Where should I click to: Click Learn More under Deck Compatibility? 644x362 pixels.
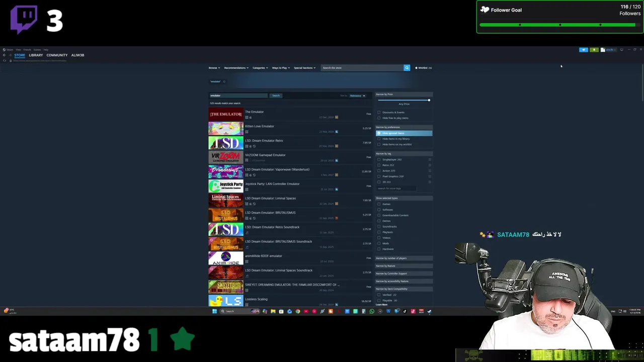click(382, 305)
